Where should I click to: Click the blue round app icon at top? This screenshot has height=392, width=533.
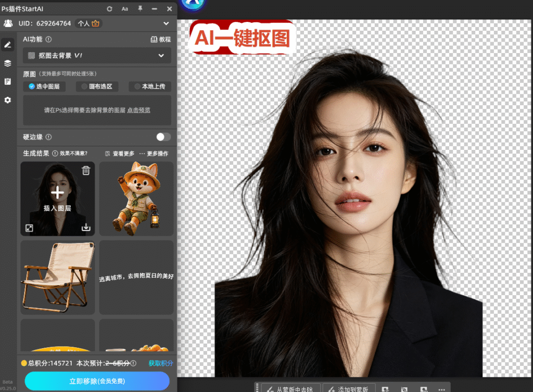(x=193, y=4)
